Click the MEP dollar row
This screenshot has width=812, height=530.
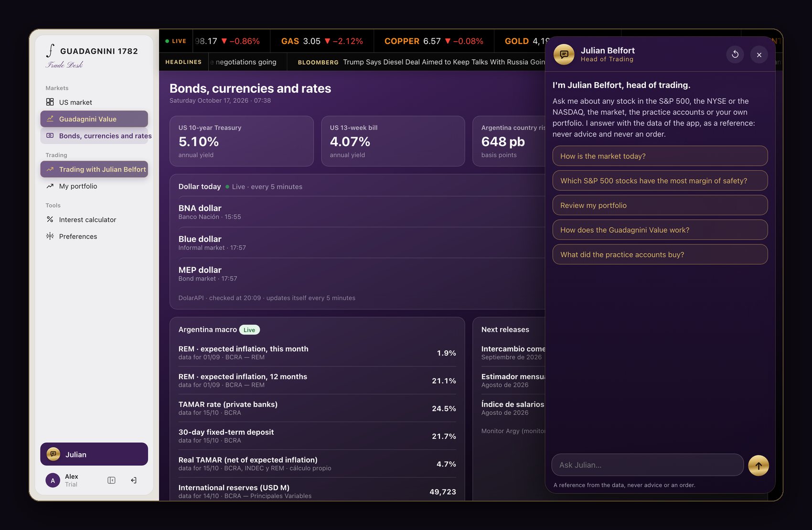tap(362, 274)
